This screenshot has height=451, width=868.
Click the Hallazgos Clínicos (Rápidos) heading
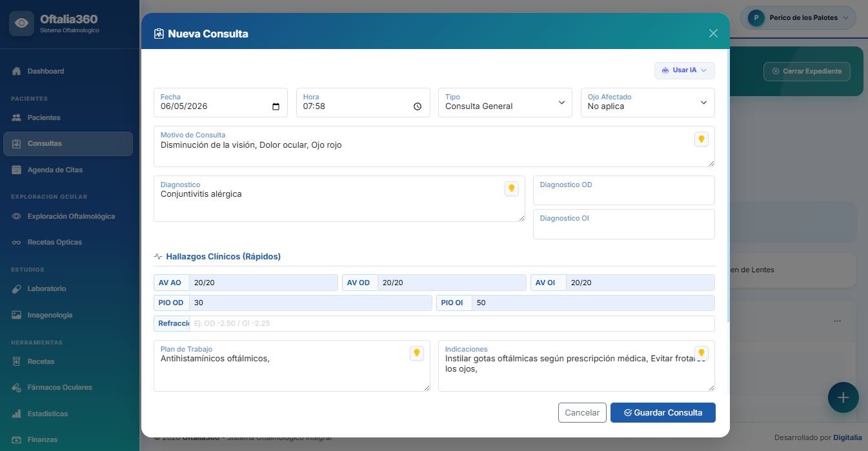tap(223, 257)
